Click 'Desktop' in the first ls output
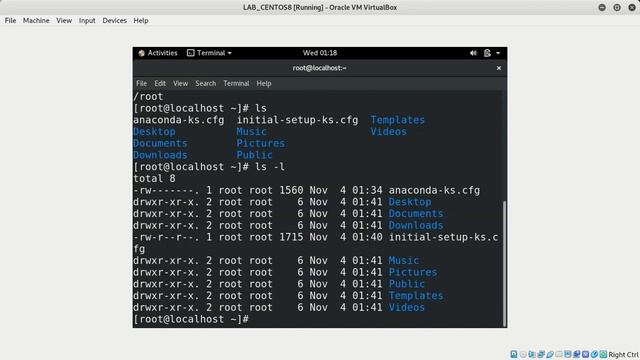 coord(154,131)
